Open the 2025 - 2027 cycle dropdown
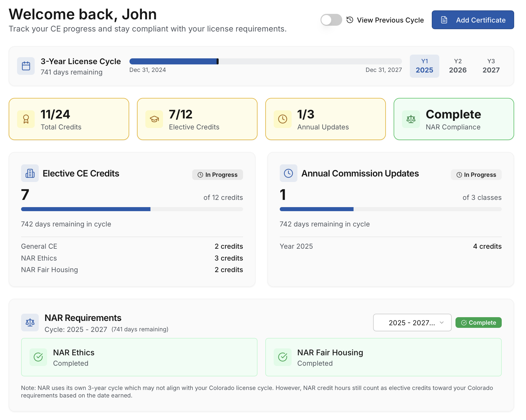Image resolution: width=526 pixels, height=420 pixels. click(412, 323)
